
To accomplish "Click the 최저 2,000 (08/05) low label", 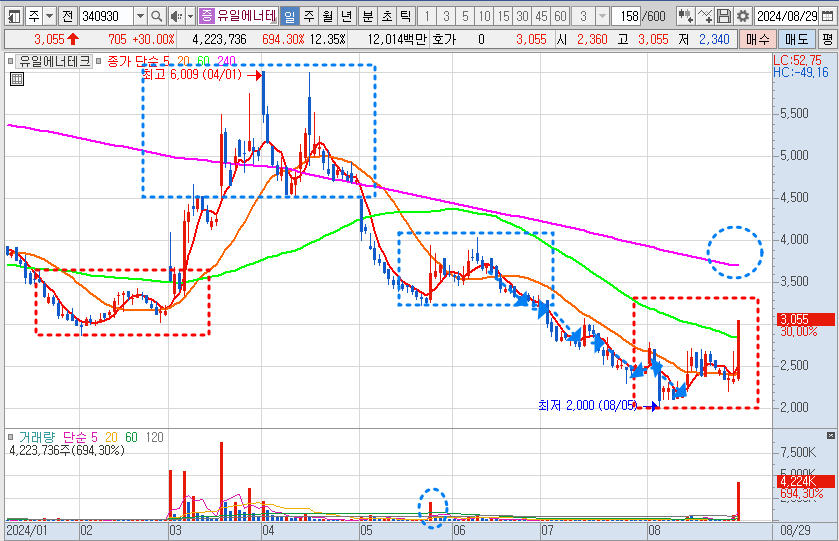I will click(x=588, y=406).
